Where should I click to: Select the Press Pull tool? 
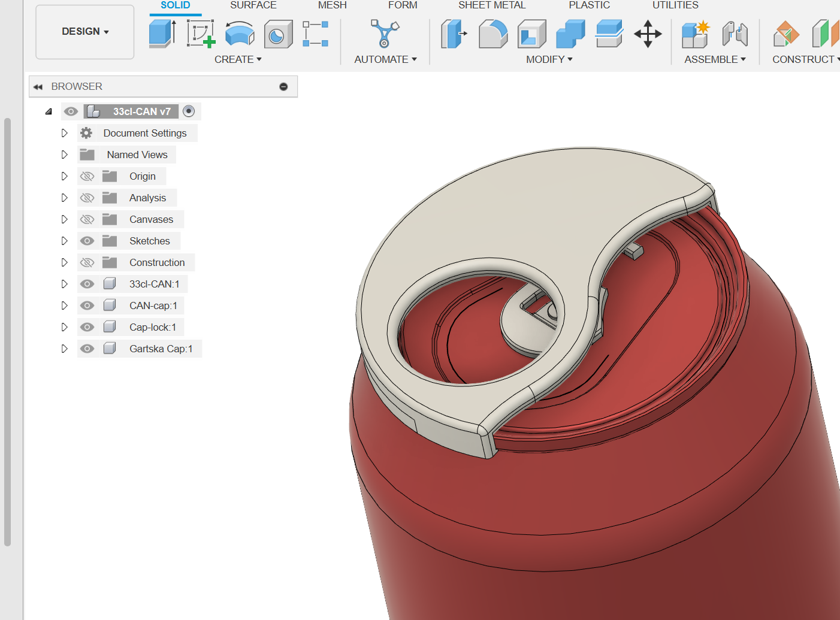[x=454, y=34]
